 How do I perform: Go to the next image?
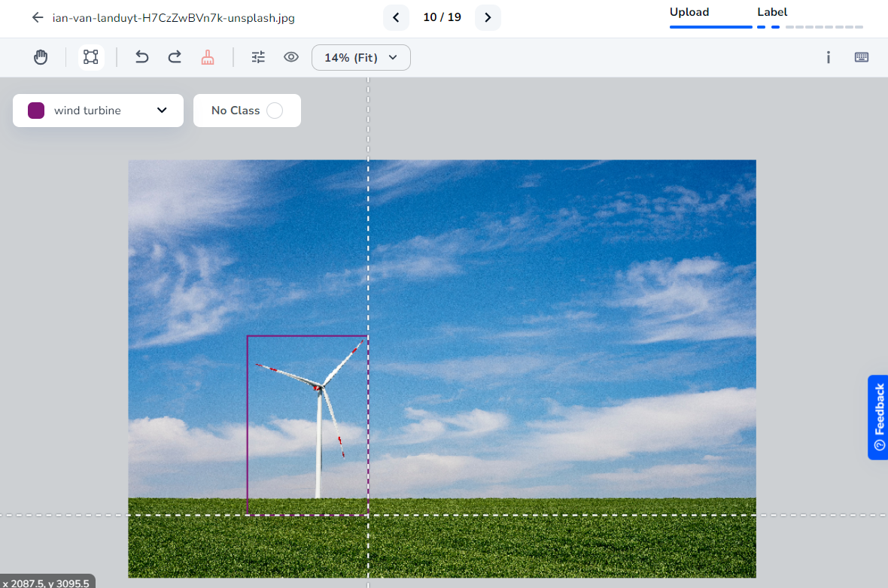click(x=488, y=17)
